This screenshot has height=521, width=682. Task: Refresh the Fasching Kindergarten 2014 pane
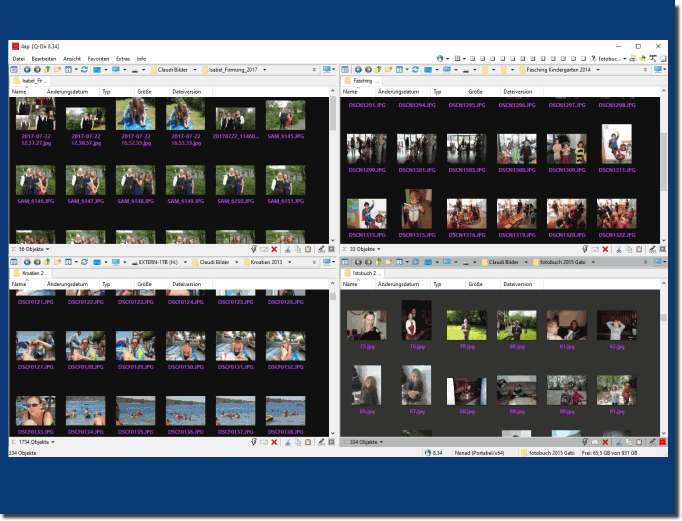[x=415, y=70]
